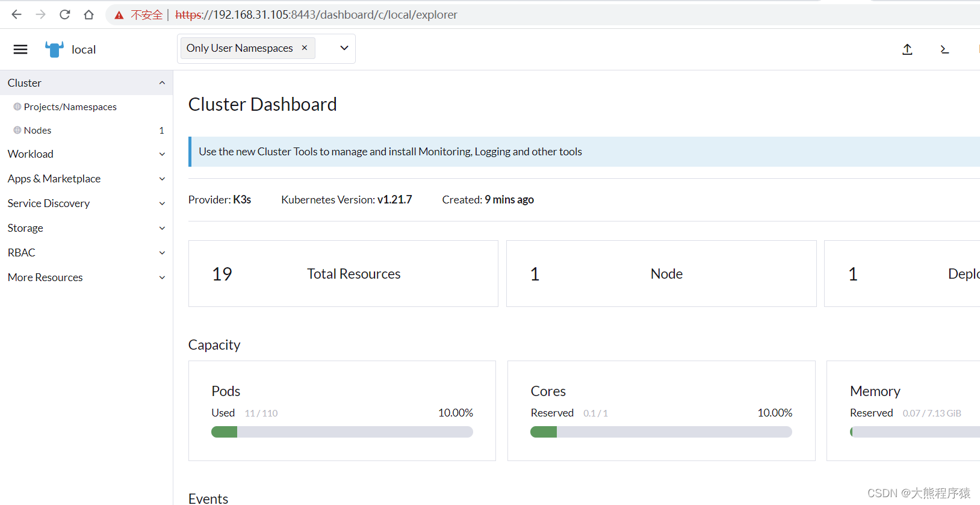Reload the page with refresh icon
The height and width of the screenshot is (505, 980).
coord(64,14)
